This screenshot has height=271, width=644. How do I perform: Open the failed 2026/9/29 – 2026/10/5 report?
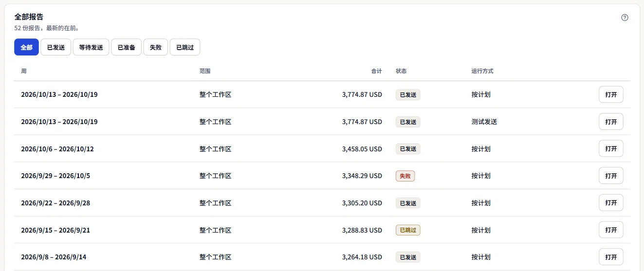tap(611, 176)
